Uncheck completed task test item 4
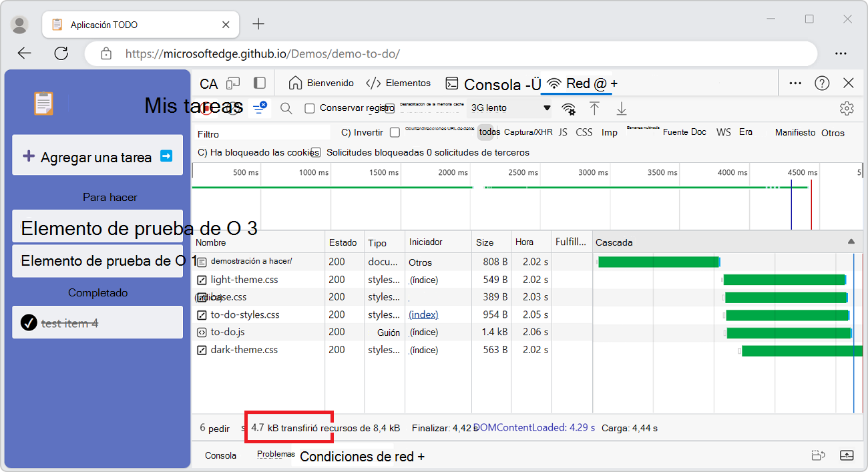The image size is (868, 472). pos(28,322)
